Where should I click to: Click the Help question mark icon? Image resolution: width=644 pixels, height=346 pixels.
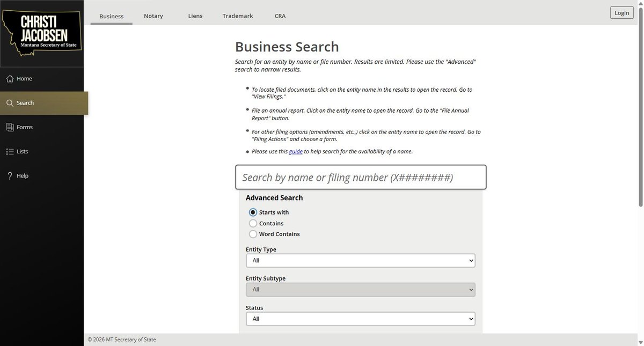(10, 176)
